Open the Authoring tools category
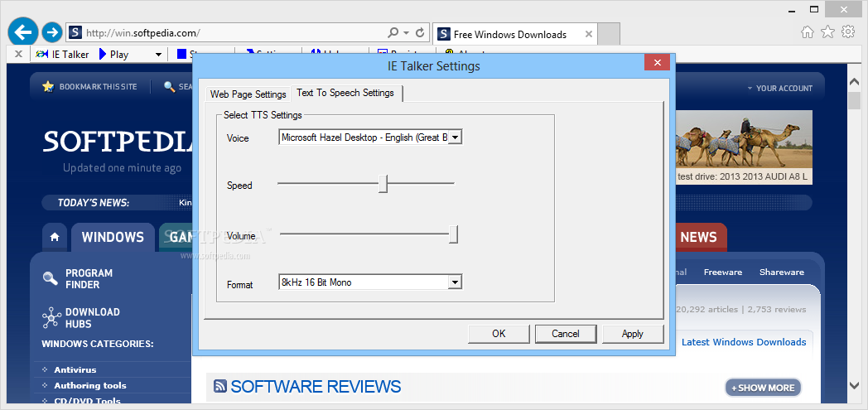Image resolution: width=868 pixels, height=410 pixels. (x=90, y=386)
